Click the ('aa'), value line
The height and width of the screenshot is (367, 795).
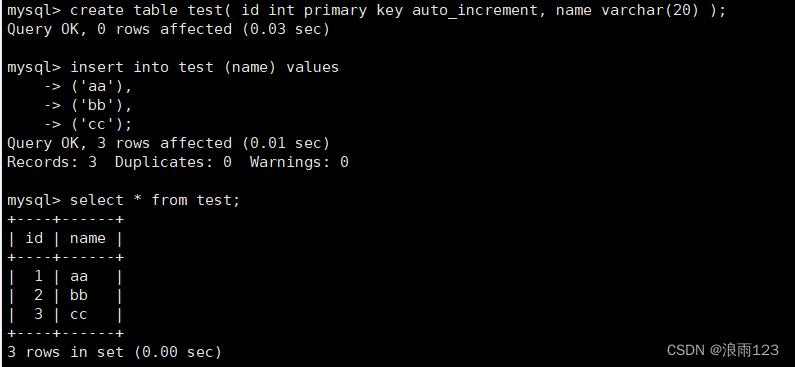point(88,86)
